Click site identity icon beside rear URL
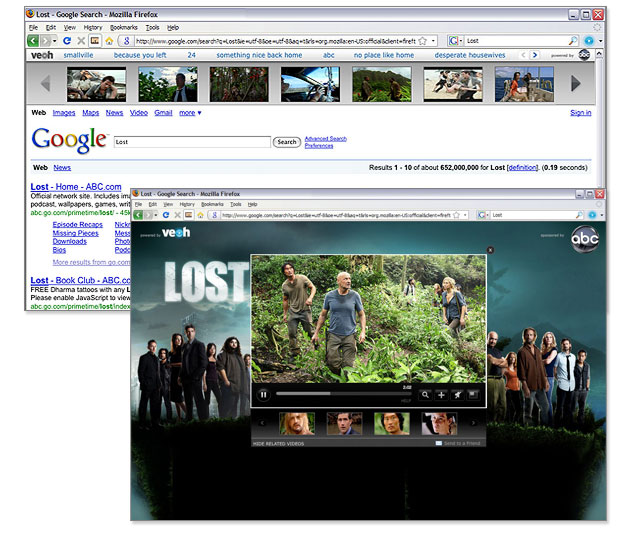The height and width of the screenshot is (558, 623). tap(126, 41)
